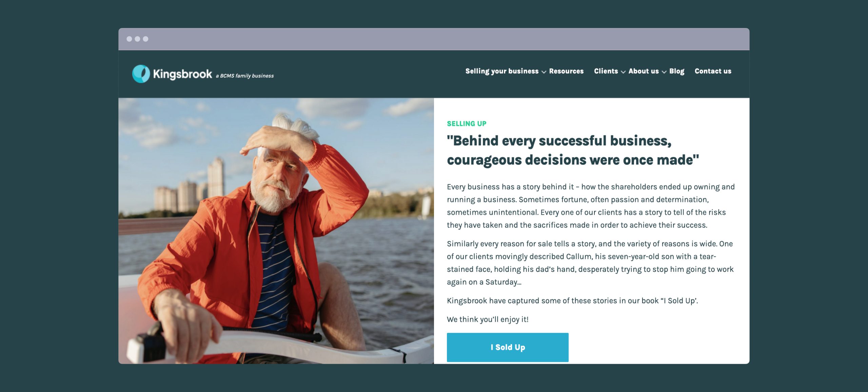The image size is (868, 392).
Task: Click the green SELLING UP label
Action: (x=466, y=124)
